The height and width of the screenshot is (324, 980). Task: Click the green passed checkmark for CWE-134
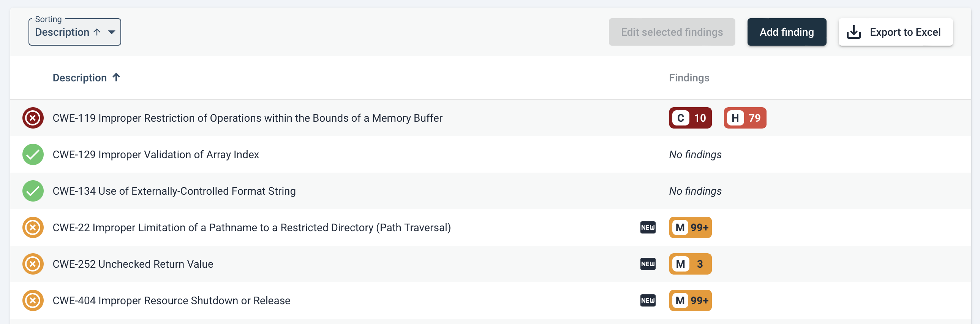tap(33, 191)
